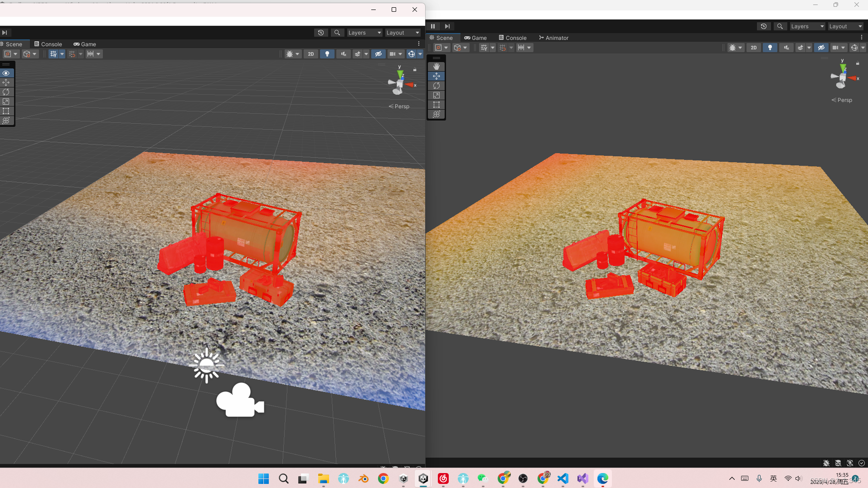Select the Move tool in the tool palette
The height and width of the screenshot is (488, 868).
[436, 76]
